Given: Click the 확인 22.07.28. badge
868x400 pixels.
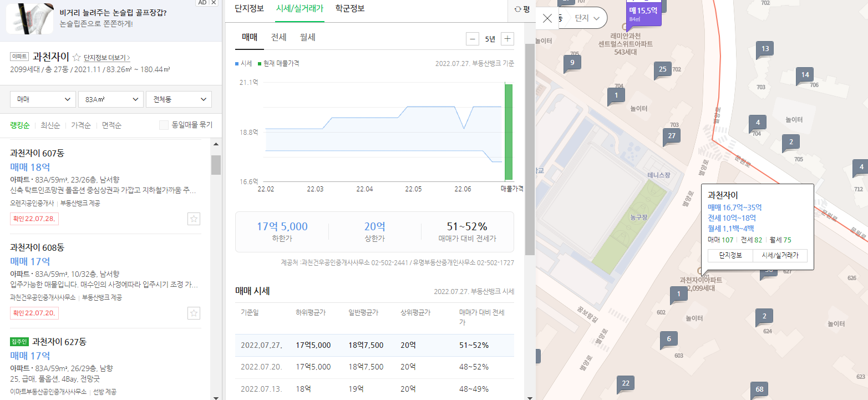Looking at the screenshot, I should (x=34, y=219).
